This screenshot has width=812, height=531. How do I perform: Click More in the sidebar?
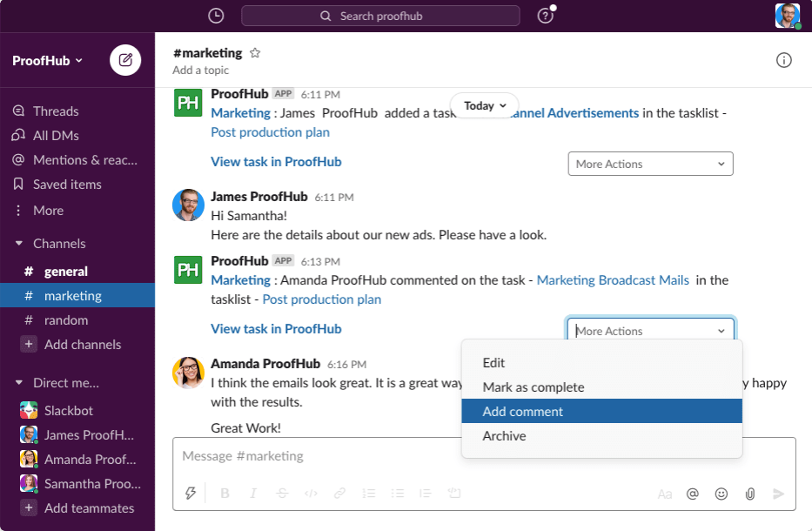[x=48, y=211]
